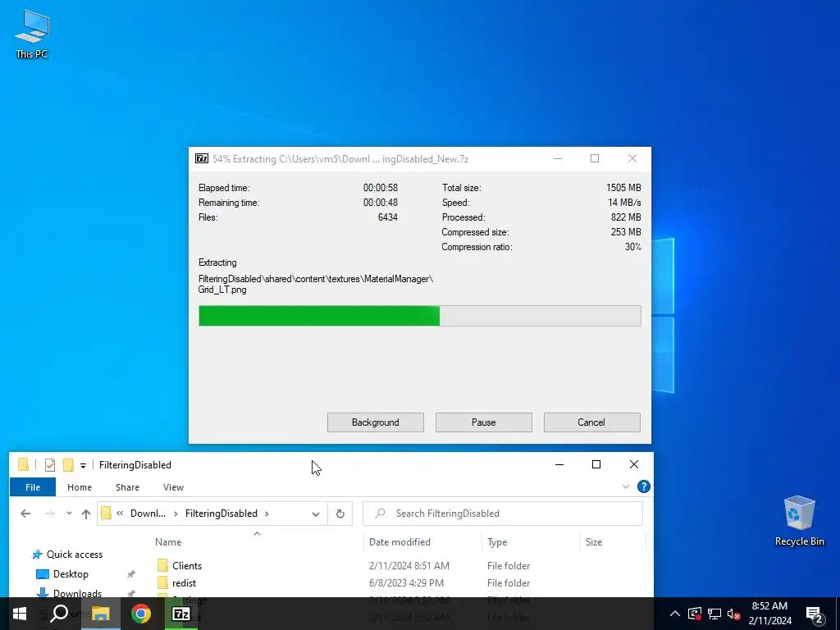This screenshot has width=840, height=630.
Task: Open the notification center icon
Action: pos(815,614)
